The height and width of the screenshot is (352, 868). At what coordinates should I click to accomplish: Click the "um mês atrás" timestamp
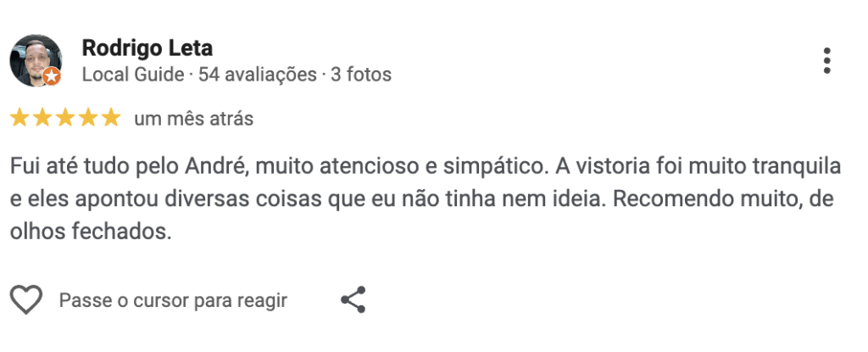click(x=193, y=119)
